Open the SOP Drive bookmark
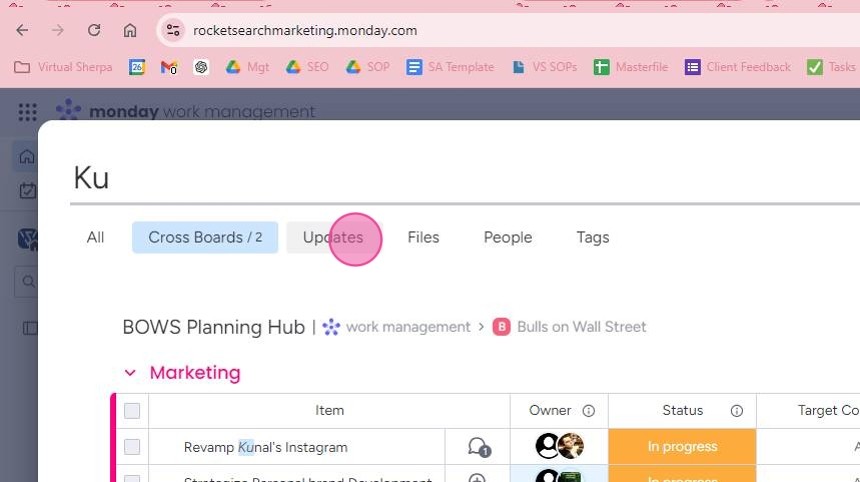 click(367, 67)
